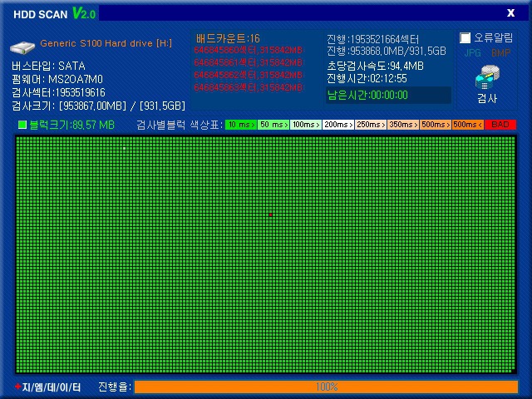Click the 펌웨어: MS2OA7M0 text
The image size is (532, 399).
pyautogui.click(x=57, y=80)
